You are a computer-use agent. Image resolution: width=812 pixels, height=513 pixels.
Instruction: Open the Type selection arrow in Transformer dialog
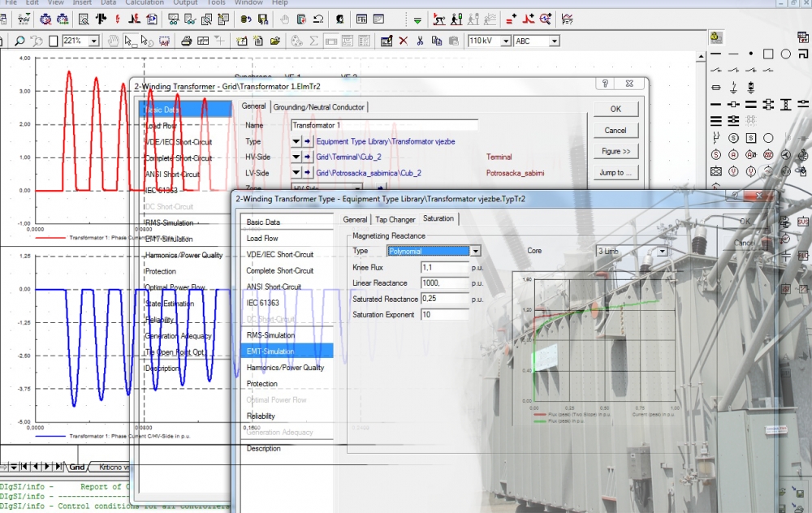(x=296, y=140)
